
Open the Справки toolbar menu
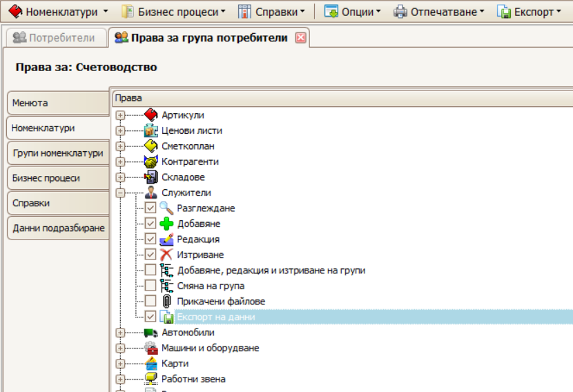271,12
